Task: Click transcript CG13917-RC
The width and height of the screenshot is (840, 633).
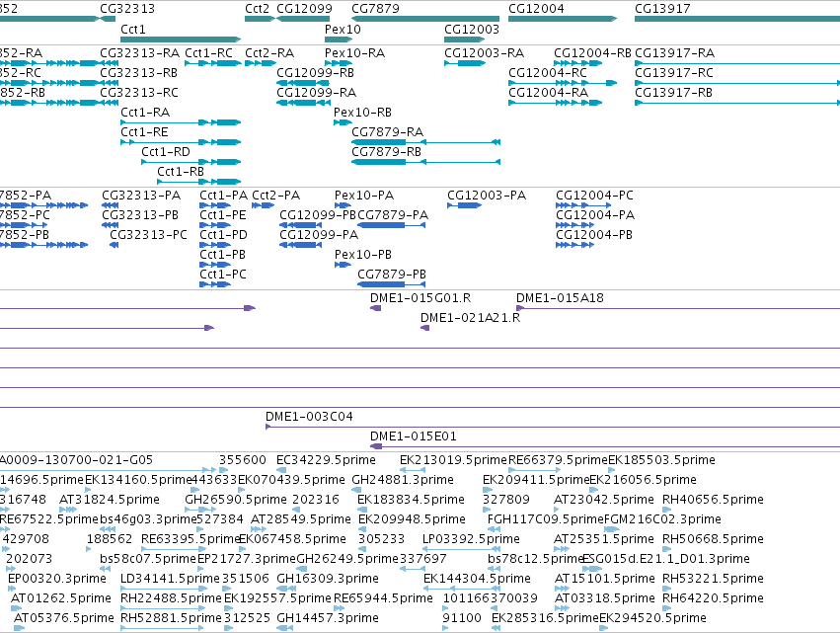Action: pos(674,73)
